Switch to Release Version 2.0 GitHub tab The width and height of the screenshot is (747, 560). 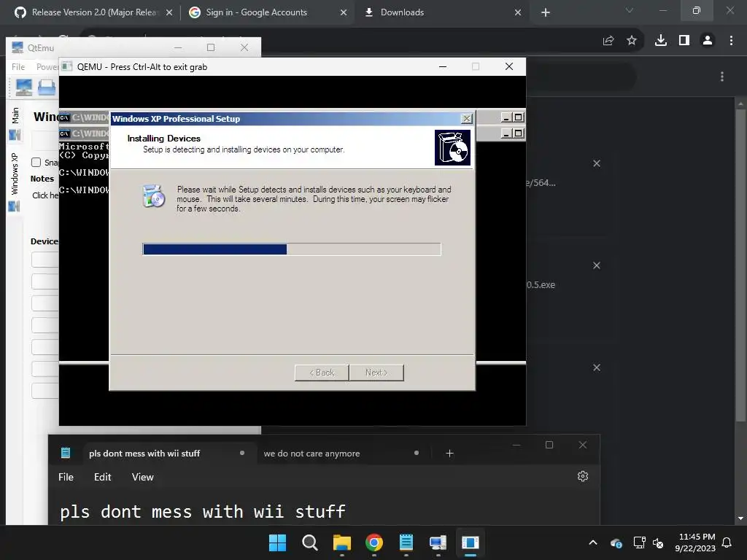tap(93, 12)
